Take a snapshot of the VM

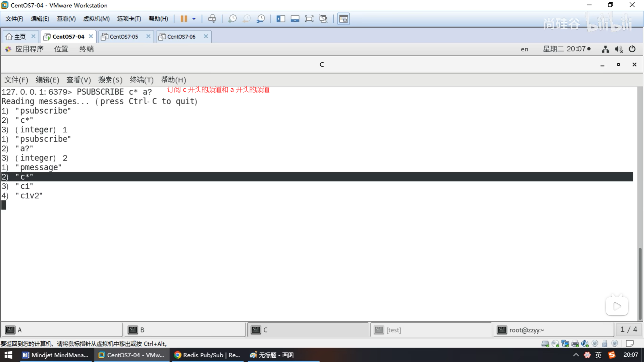(232, 19)
